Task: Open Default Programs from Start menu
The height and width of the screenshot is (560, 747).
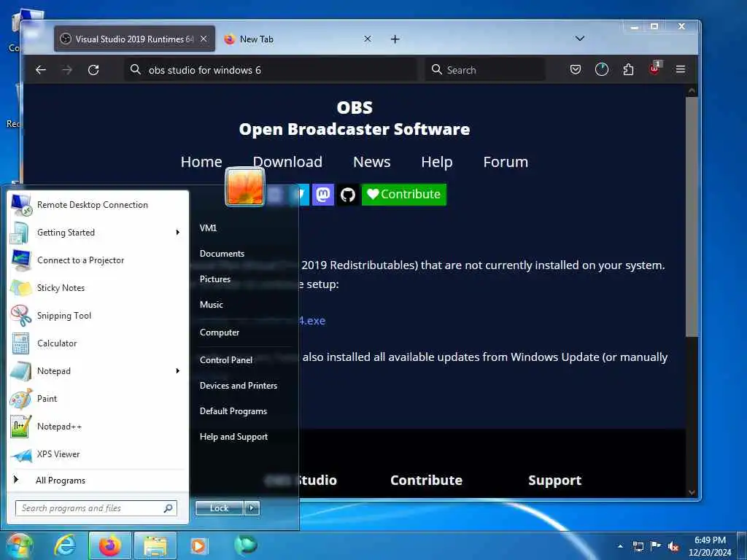Action: click(233, 411)
